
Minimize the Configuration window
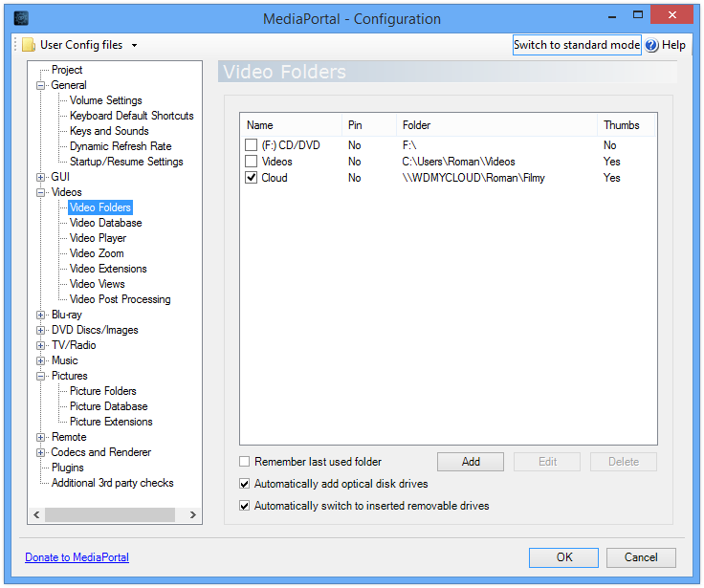(612, 16)
